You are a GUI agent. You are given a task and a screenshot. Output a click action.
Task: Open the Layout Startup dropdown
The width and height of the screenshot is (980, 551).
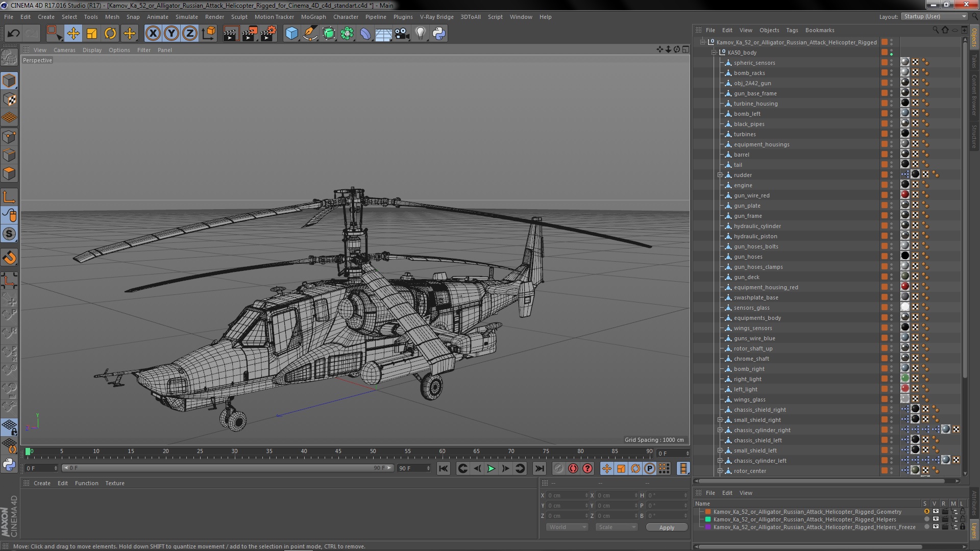click(935, 17)
